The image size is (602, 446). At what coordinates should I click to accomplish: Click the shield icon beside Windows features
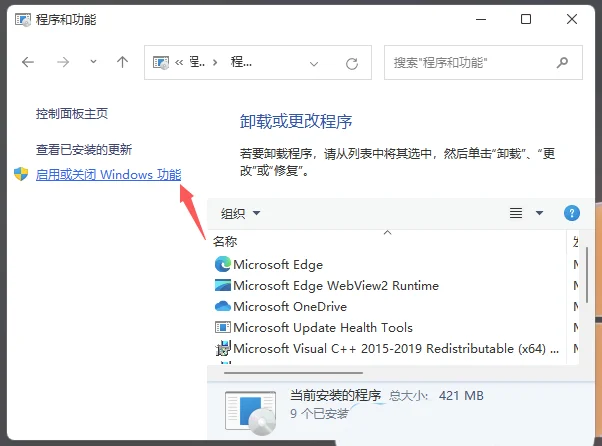21,174
